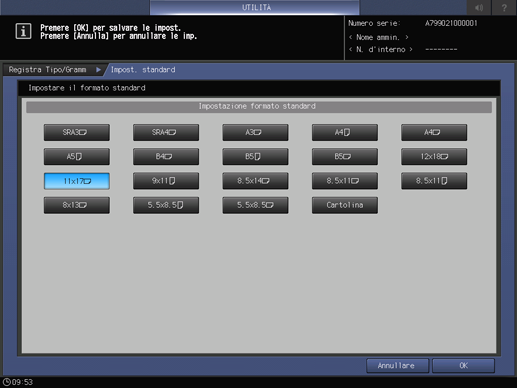Click the clock icon in status bar

click(6, 382)
